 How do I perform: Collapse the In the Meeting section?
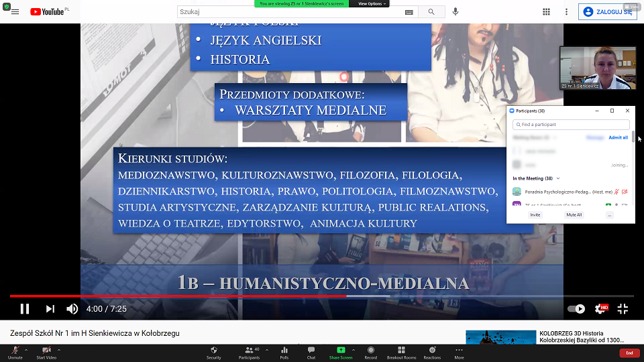(557, 178)
